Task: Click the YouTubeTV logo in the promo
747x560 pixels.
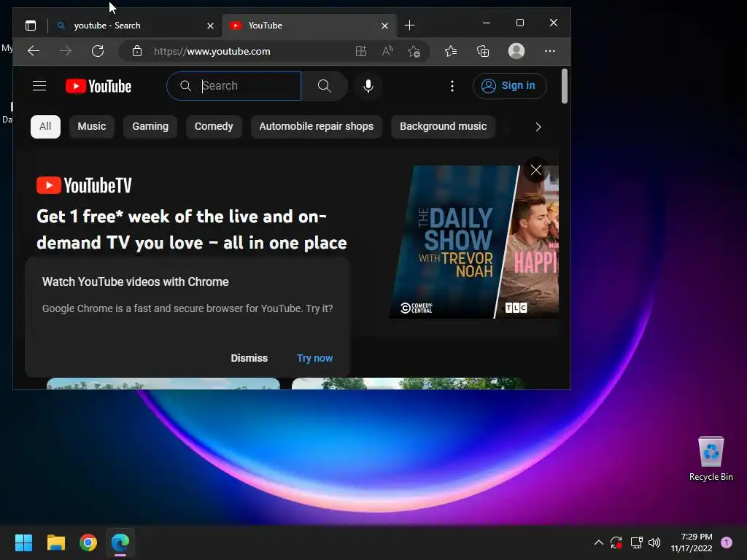Action: 84,185
